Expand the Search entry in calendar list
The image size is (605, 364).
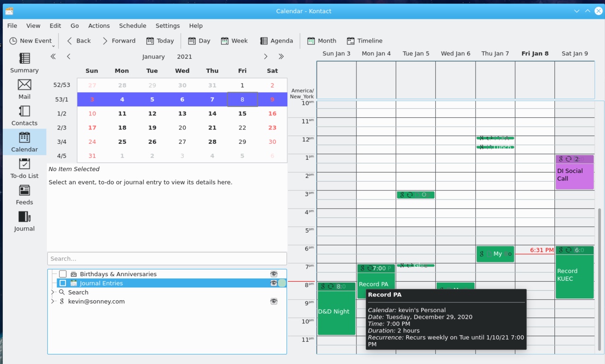point(52,292)
